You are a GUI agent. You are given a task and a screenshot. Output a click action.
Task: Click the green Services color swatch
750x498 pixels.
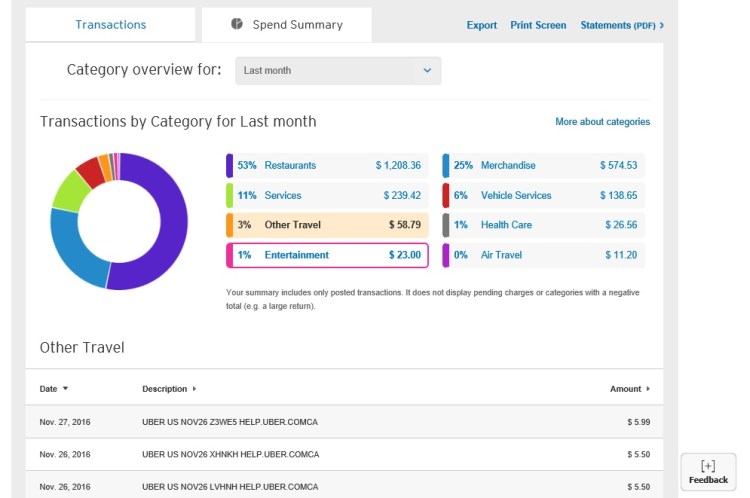coord(230,195)
